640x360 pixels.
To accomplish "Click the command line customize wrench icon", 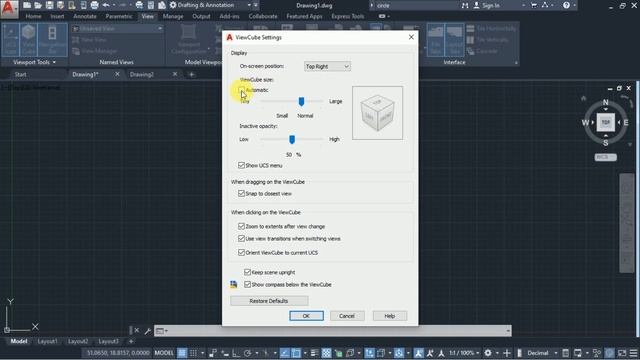I will 147,331.
